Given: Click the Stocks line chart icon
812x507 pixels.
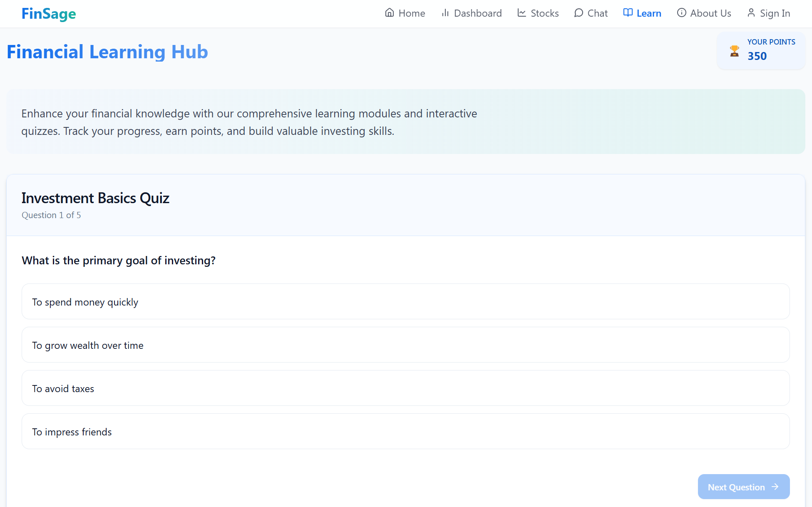Looking at the screenshot, I should 521,13.
